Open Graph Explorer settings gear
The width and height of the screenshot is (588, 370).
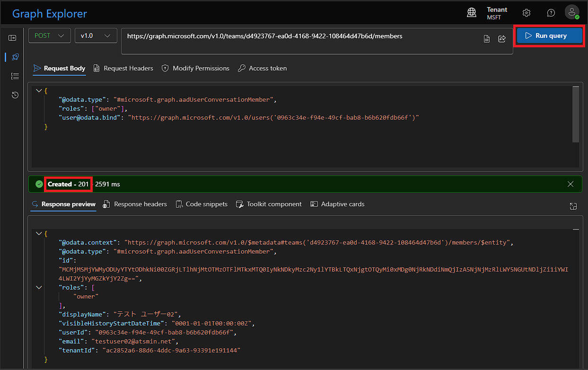point(527,13)
